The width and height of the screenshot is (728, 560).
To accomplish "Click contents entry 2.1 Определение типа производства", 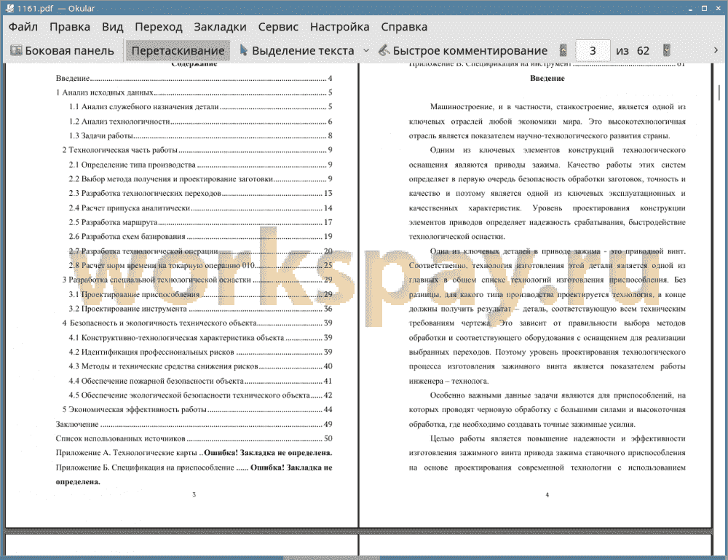I will [x=201, y=165].
